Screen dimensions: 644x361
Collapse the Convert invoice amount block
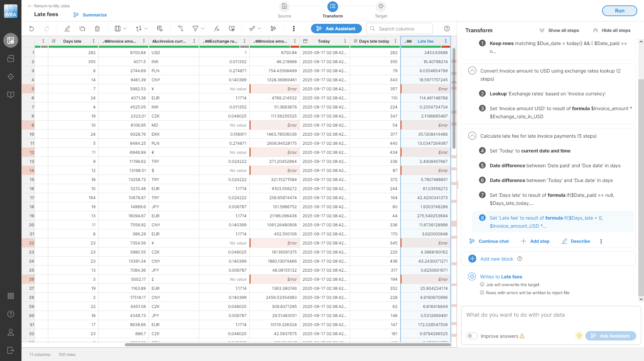(x=472, y=71)
